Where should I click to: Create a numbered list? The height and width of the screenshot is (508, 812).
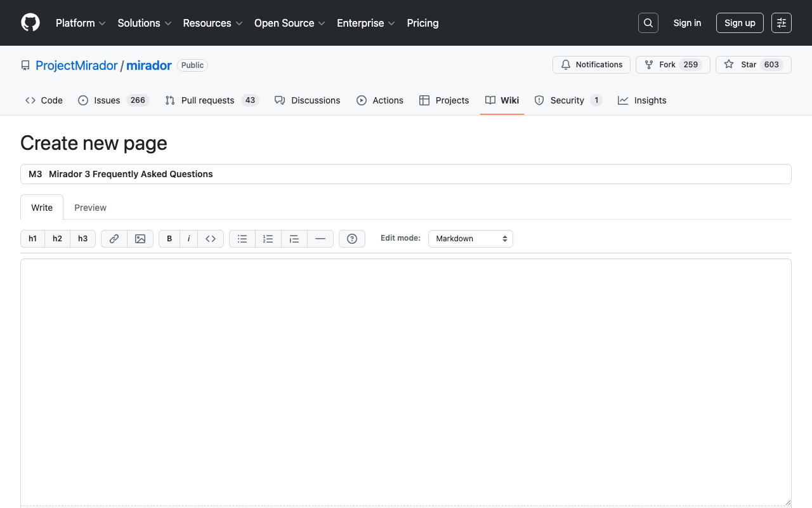click(x=268, y=238)
